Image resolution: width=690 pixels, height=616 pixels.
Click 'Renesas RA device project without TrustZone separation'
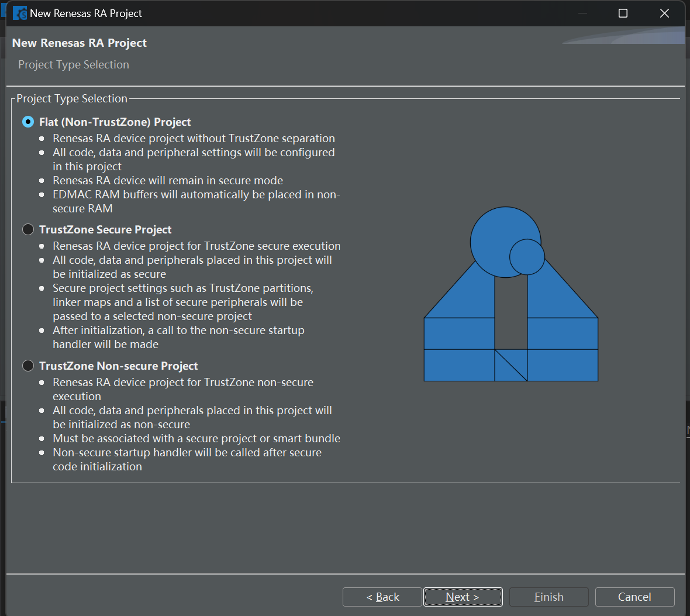[194, 138]
